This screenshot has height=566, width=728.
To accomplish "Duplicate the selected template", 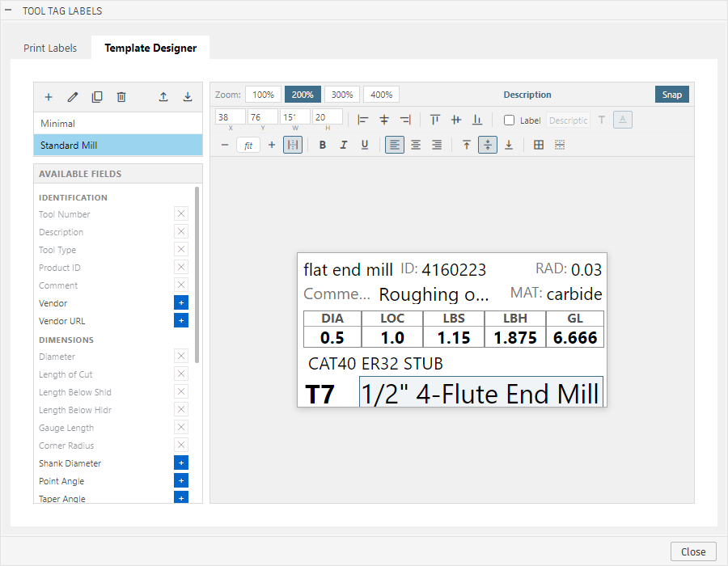I will point(97,97).
